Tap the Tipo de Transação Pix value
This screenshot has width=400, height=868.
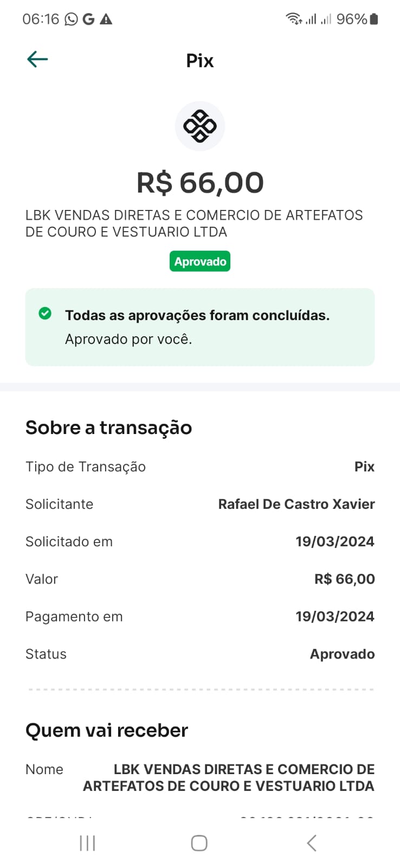[364, 467]
